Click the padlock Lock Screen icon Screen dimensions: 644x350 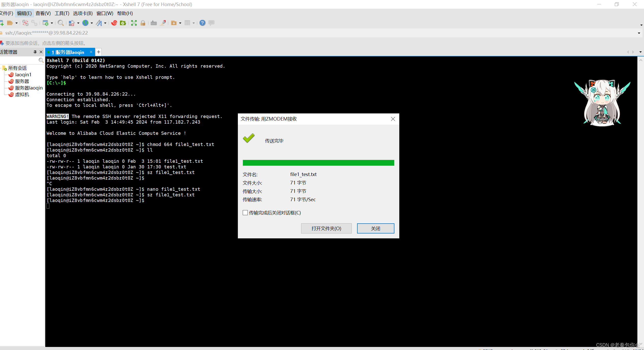coord(143,23)
